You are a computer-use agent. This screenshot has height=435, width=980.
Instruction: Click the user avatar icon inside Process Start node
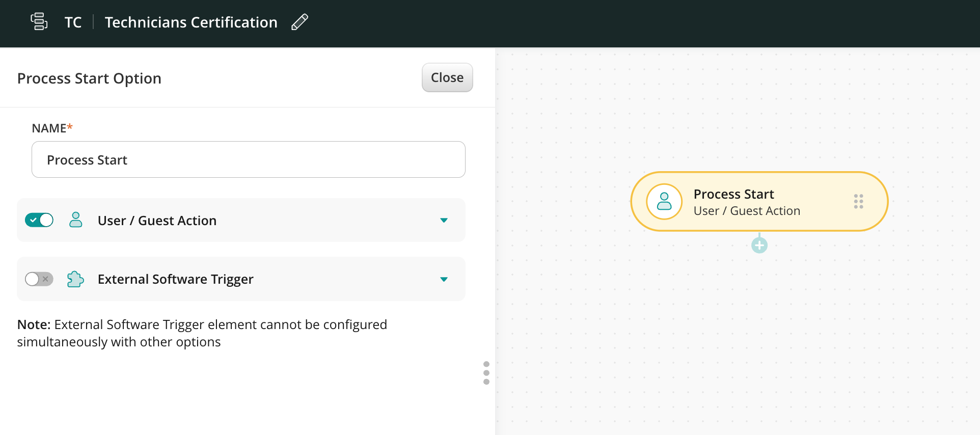coord(664,202)
